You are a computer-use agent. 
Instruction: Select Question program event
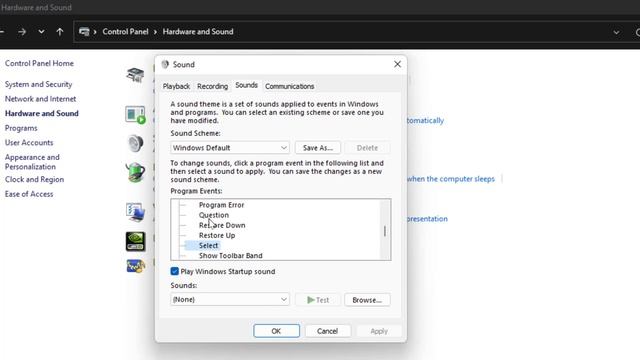[214, 215]
